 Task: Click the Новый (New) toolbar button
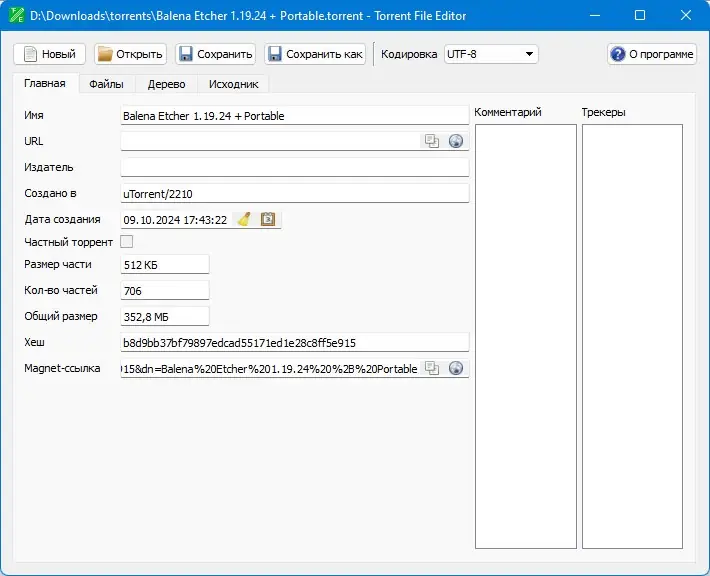49,54
